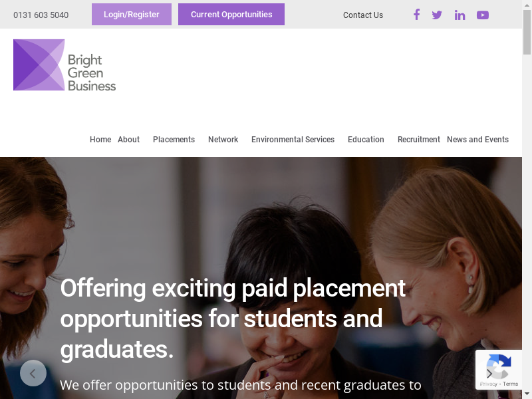Click the Bright Green Business logo
Image resolution: width=532 pixels, height=399 pixels.
(x=65, y=65)
